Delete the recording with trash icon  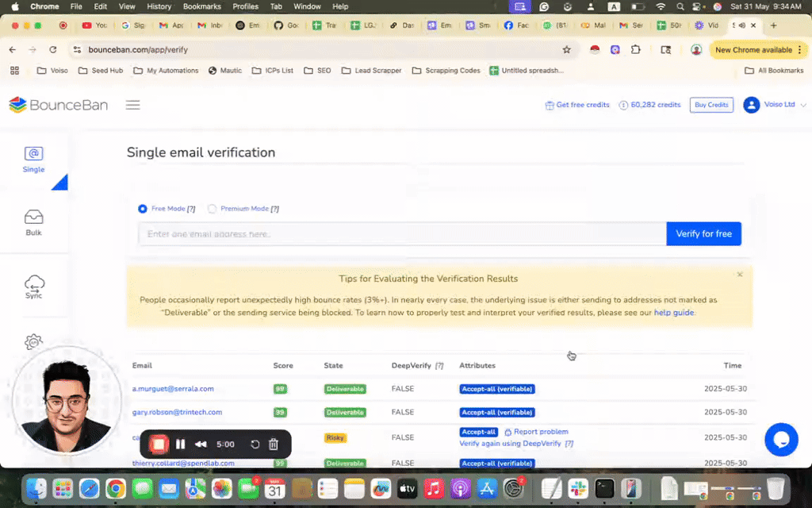(274, 444)
